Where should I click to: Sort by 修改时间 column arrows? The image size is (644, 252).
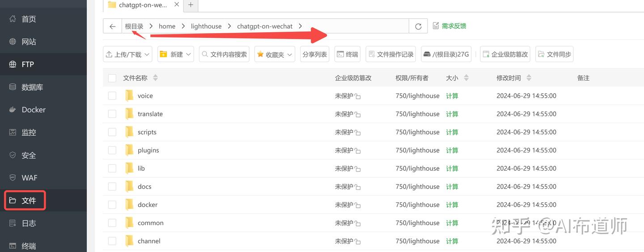click(x=529, y=78)
